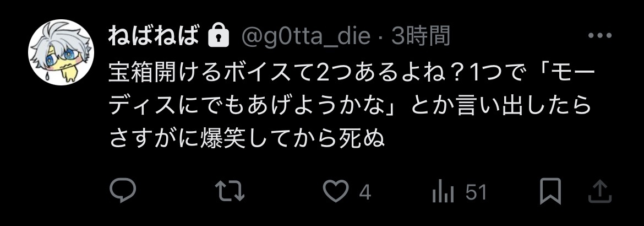The height and width of the screenshot is (226, 644).
Task: Click the like count number 4
Action: pyautogui.click(x=365, y=193)
